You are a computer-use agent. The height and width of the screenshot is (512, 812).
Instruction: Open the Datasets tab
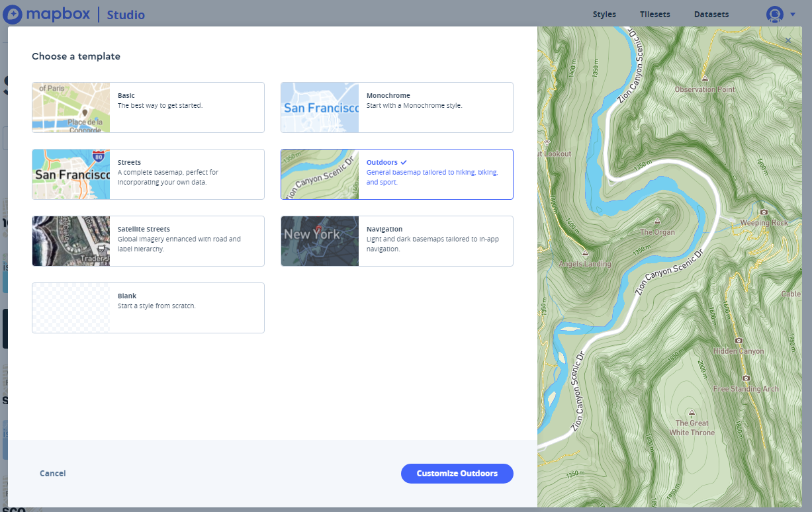(711, 15)
